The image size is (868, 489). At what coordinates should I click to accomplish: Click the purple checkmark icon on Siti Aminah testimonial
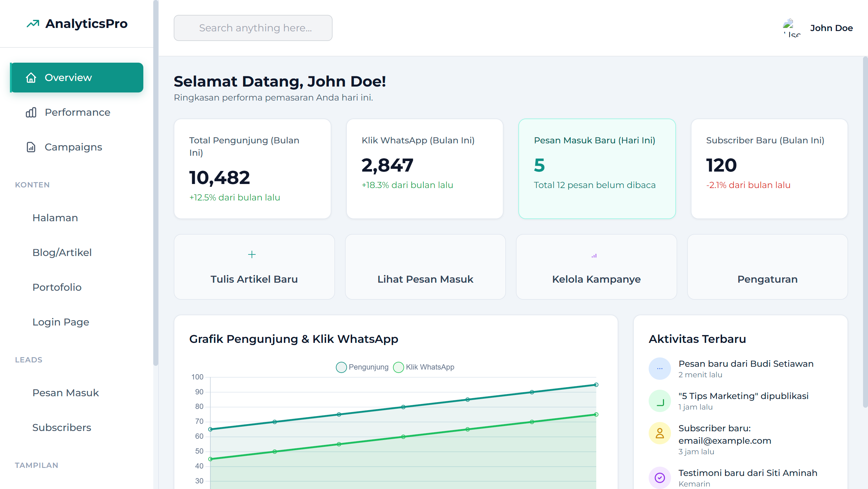pos(660,477)
